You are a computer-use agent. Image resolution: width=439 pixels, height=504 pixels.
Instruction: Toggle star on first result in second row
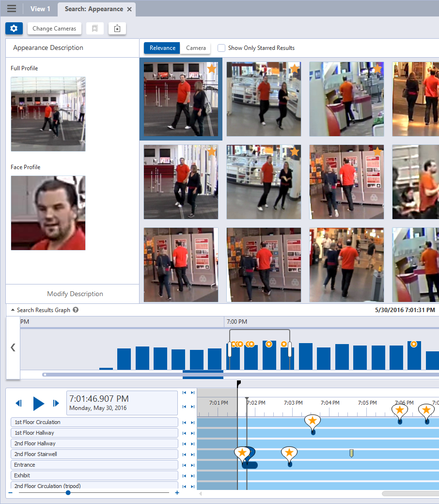(x=211, y=151)
